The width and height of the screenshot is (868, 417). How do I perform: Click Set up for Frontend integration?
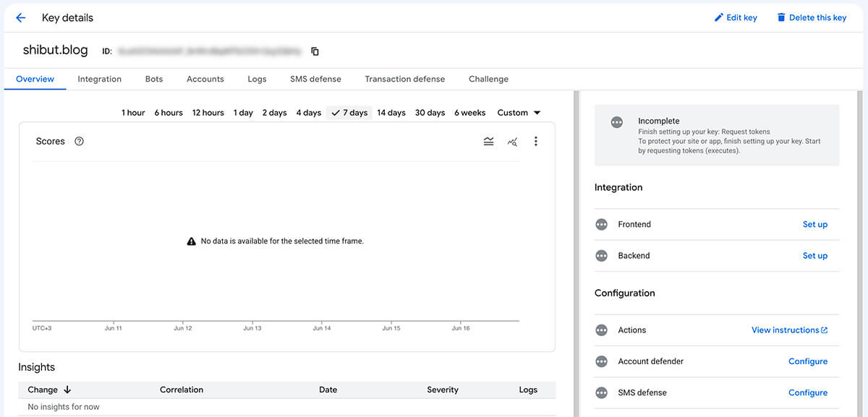[x=815, y=225]
